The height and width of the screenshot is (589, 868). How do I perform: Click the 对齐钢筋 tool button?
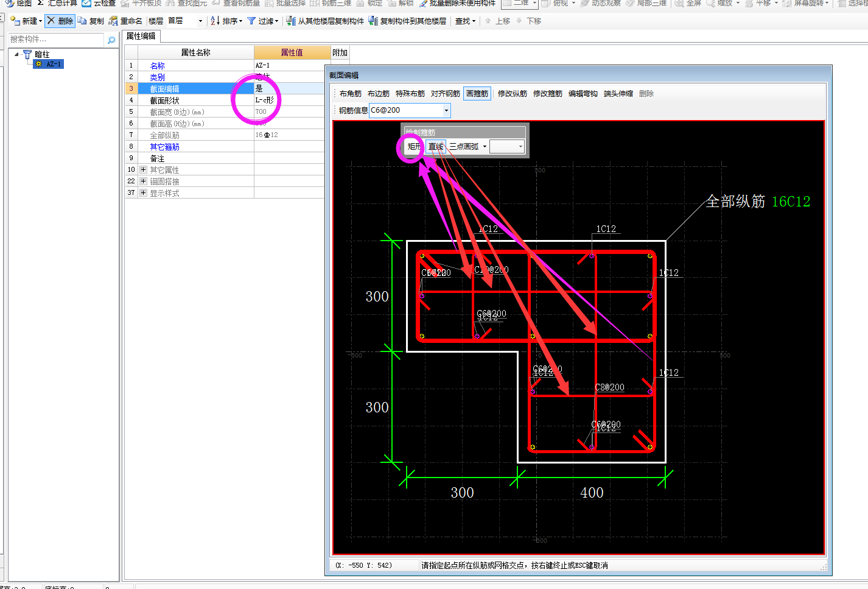(x=446, y=93)
